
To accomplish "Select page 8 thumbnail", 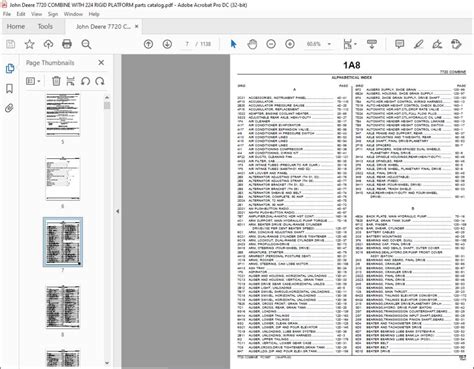I will 63,307.
